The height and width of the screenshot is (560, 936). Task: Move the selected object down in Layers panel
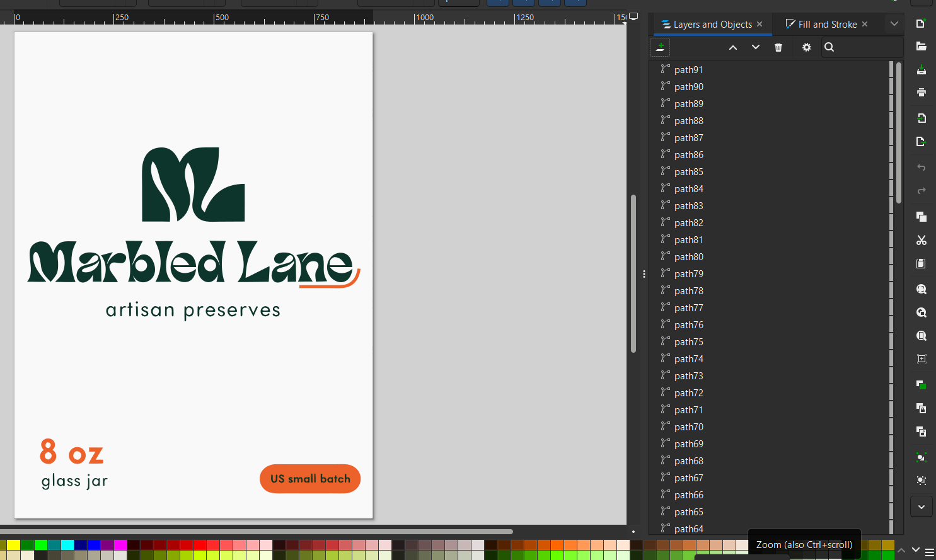pos(756,47)
